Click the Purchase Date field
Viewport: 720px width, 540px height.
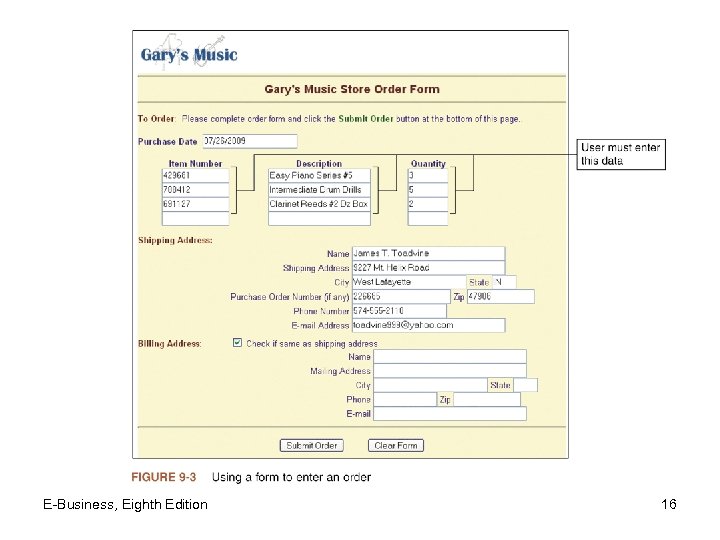coord(250,141)
